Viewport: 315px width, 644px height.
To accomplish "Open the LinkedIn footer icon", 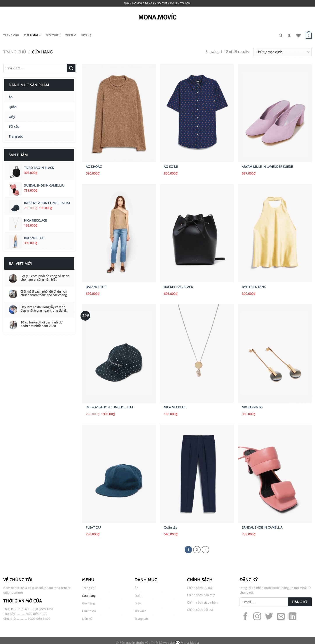I will (292, 616).
